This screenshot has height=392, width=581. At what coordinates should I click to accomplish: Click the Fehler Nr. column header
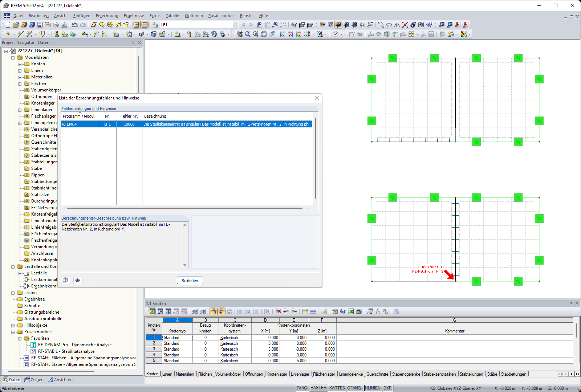pos(129,116)
